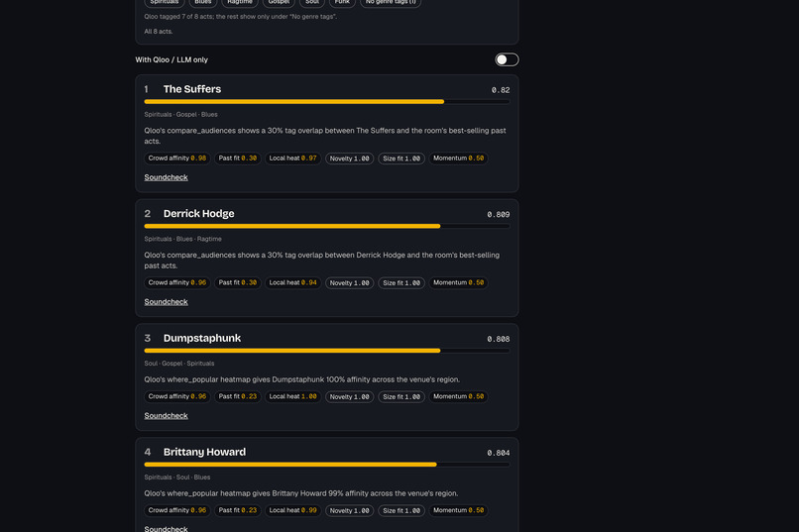Click Momentum 0.50 chip on Brittany Howard card
This screenshot has width=799, height=532.
click(x=459, y=510)
